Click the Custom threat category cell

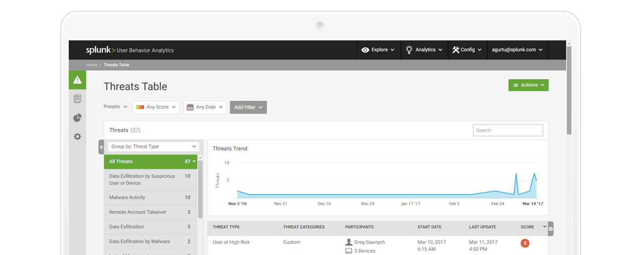pyautogui.click(x=292, y=242)
